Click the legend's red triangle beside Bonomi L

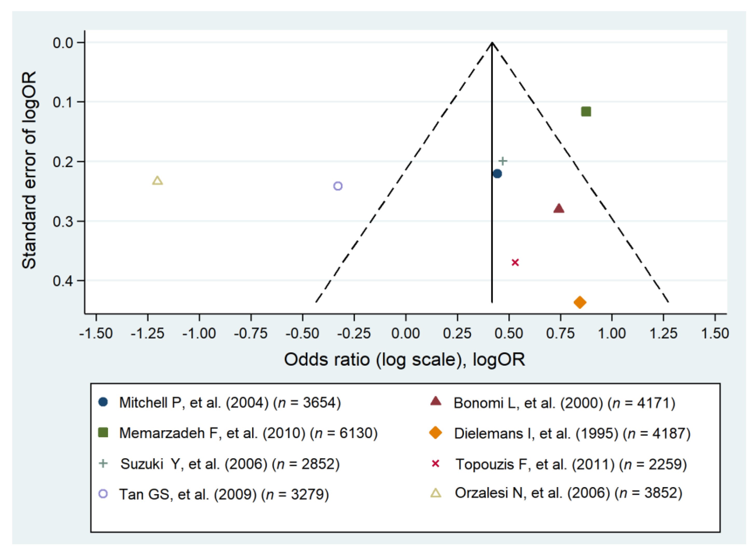[435, 401]
